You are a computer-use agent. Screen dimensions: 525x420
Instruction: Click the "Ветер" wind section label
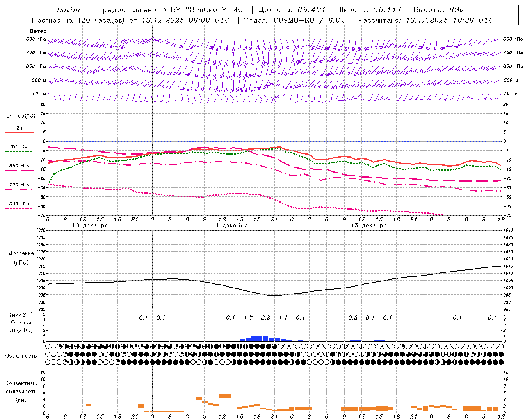click(38, 31)
